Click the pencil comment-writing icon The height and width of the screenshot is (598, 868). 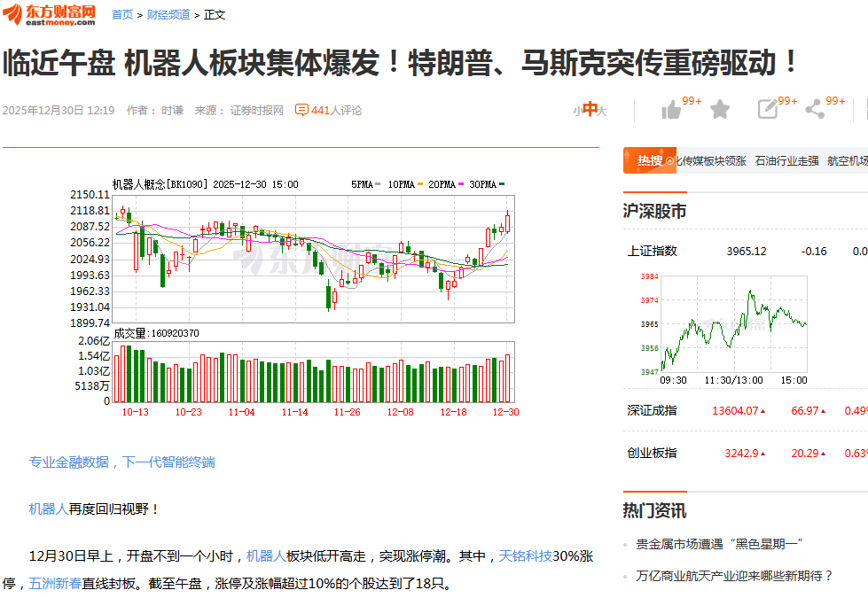[768, 109]
